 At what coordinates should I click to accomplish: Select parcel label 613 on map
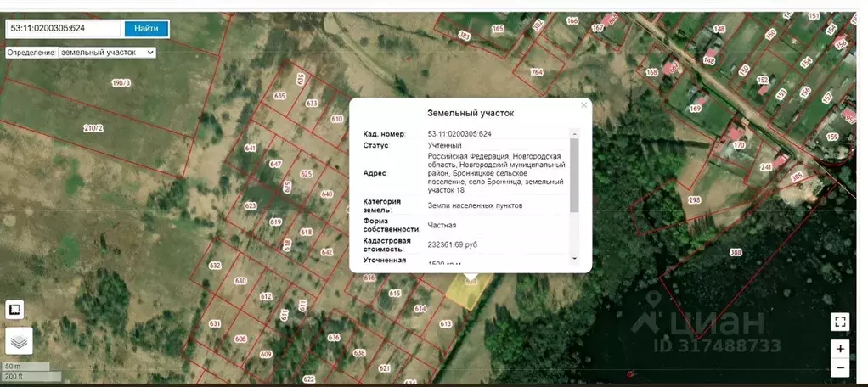click(446, 324)
